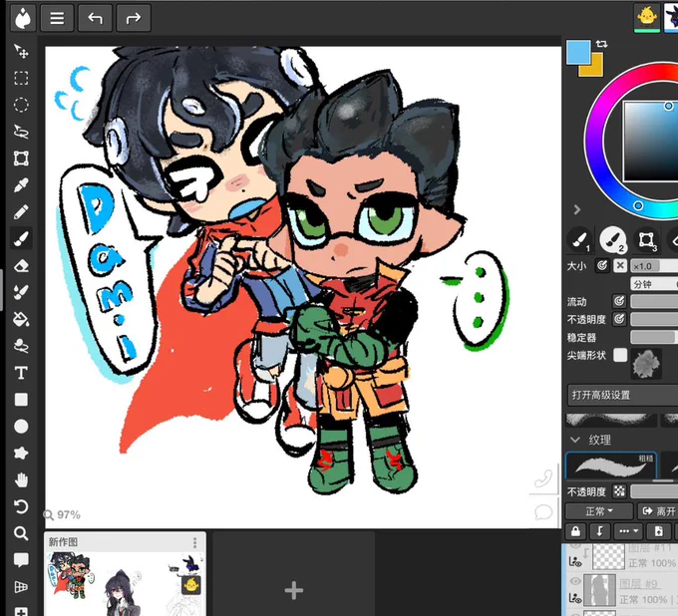Select the Pencil tool
This screenshot has height=616, width=678.
pyautogui.click(x=21, y=212)
